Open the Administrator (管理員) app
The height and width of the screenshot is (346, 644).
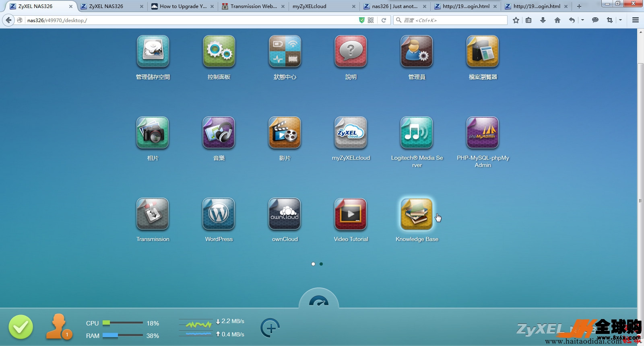(417, 51)
